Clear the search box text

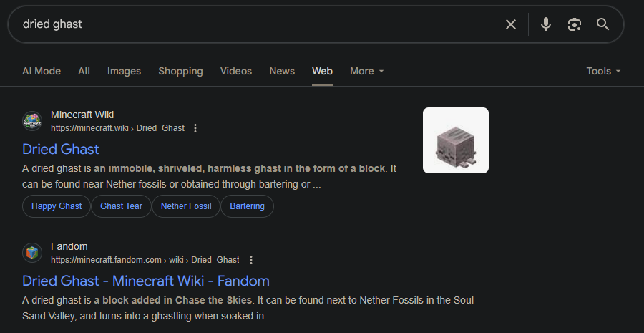click(x=511, y=24)
